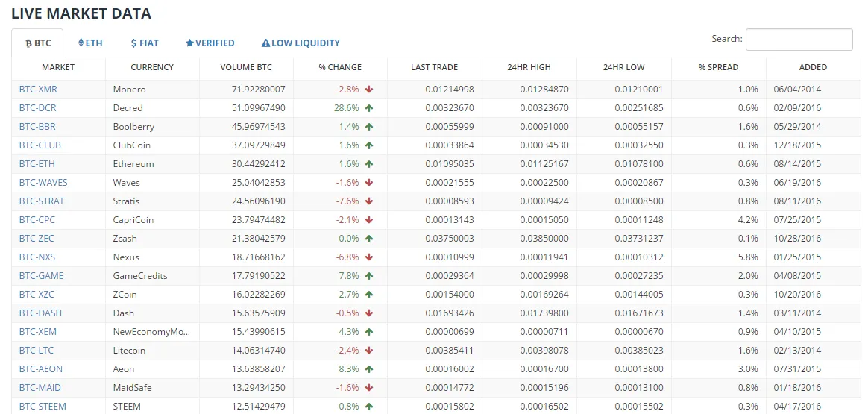The height and width of the screenshot is (414, 868).
Task: Click the up arrow in Zcash row
Action: click(369, 239)
